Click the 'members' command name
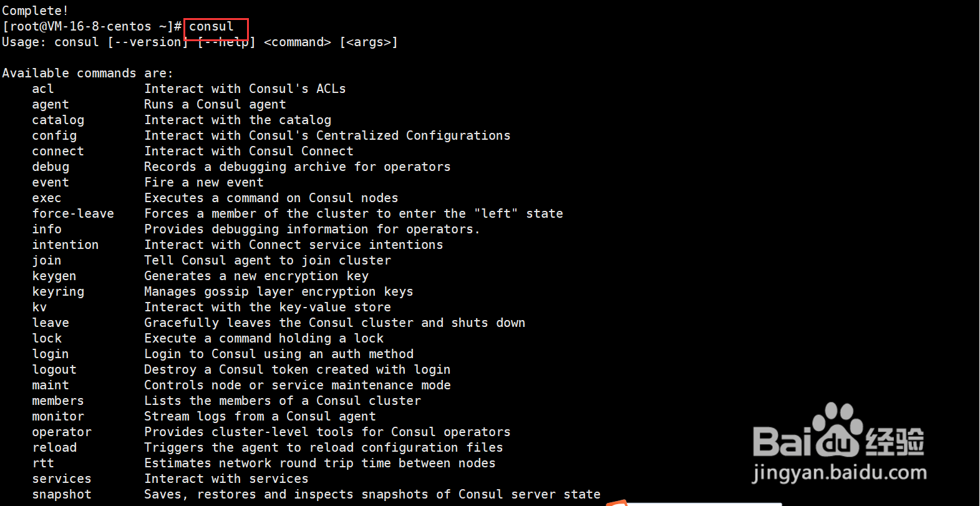Viewport: 980px width, 506px height. click(58, 401)
